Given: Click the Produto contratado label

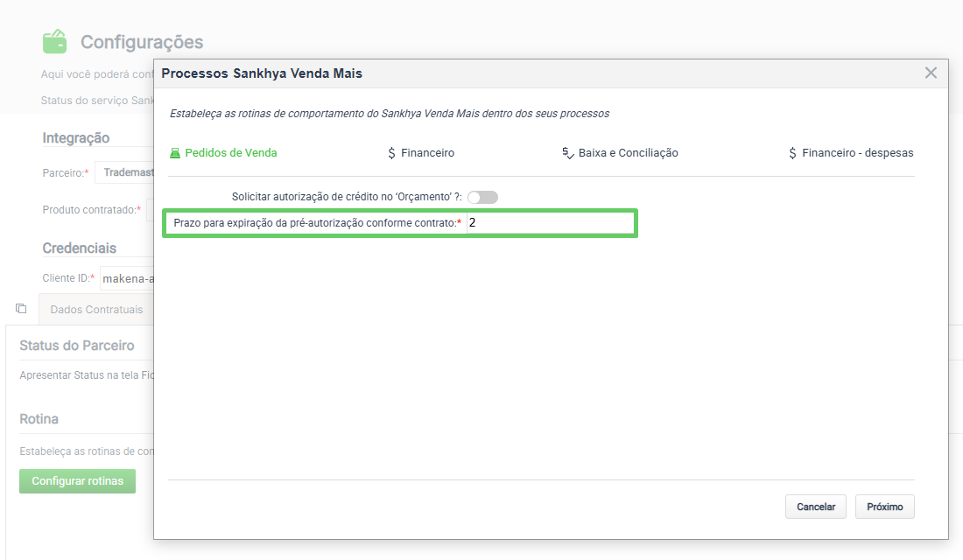Looking at the screenshot, I should click(x=92, y=210).
